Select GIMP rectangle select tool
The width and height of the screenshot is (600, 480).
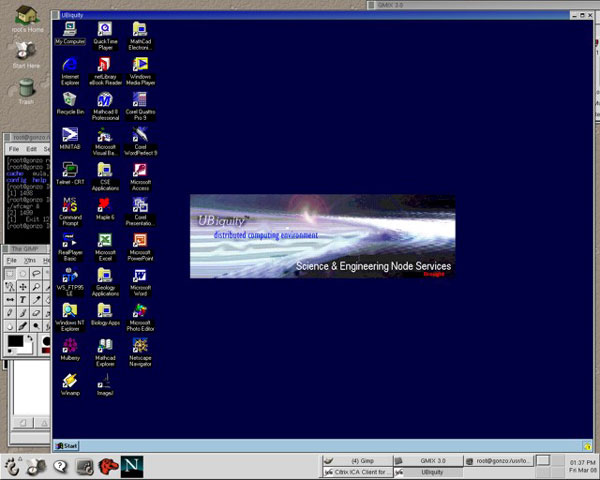(x=10, y=274)
